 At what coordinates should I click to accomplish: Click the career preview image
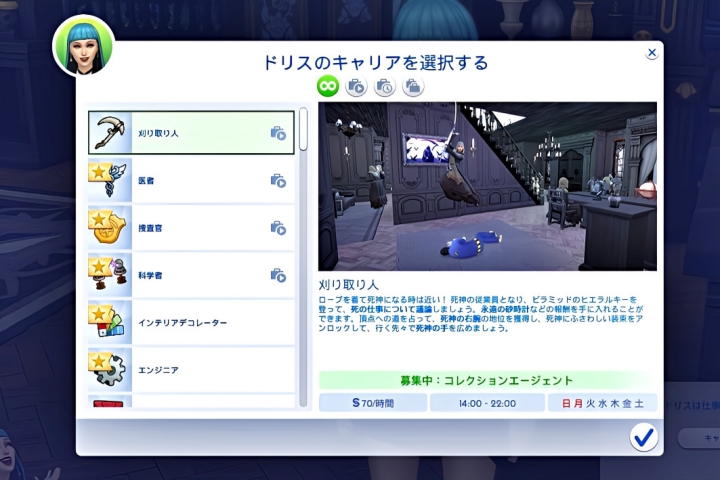click(488, 186)
